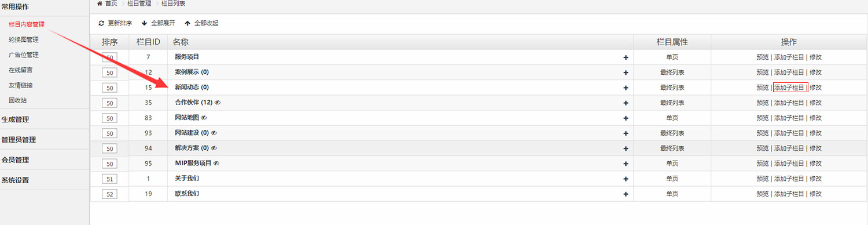
Task: Toggle hidden icon next to 网站地图
Action: tap(204, 118)
